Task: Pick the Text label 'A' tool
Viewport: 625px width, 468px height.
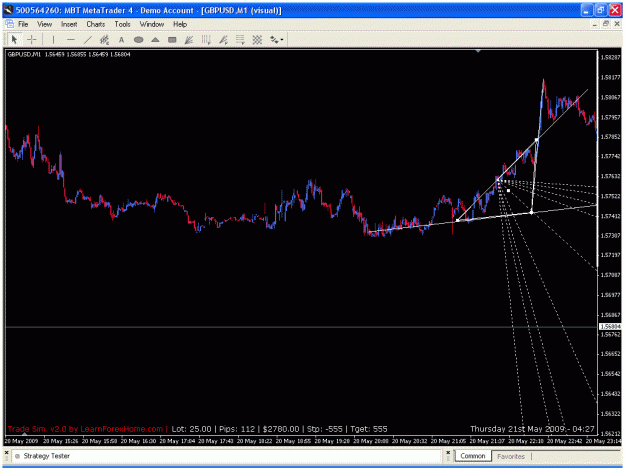Action: click(121, 39)
